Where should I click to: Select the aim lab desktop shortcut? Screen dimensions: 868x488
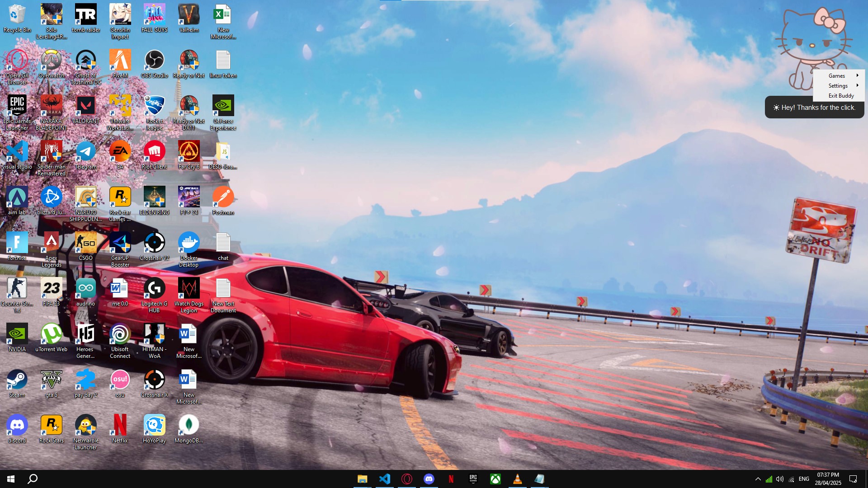tap(17, 201)
